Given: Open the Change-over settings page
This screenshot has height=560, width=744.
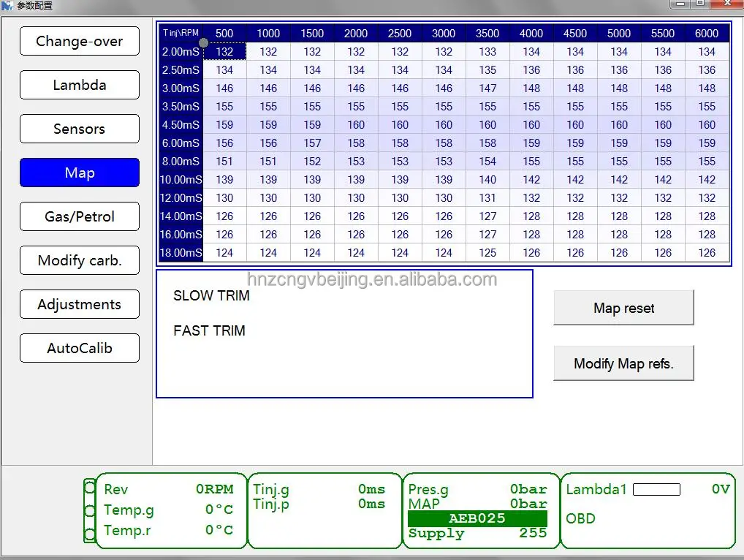Looking at the screenshot, I should click(x=80, y=41).
